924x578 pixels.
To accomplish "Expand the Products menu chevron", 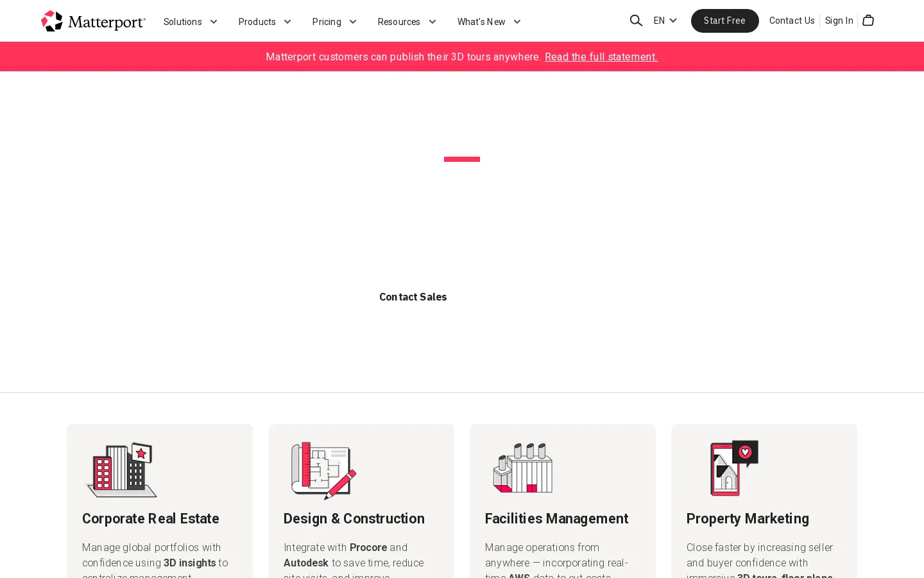I will tap(287, 22).
